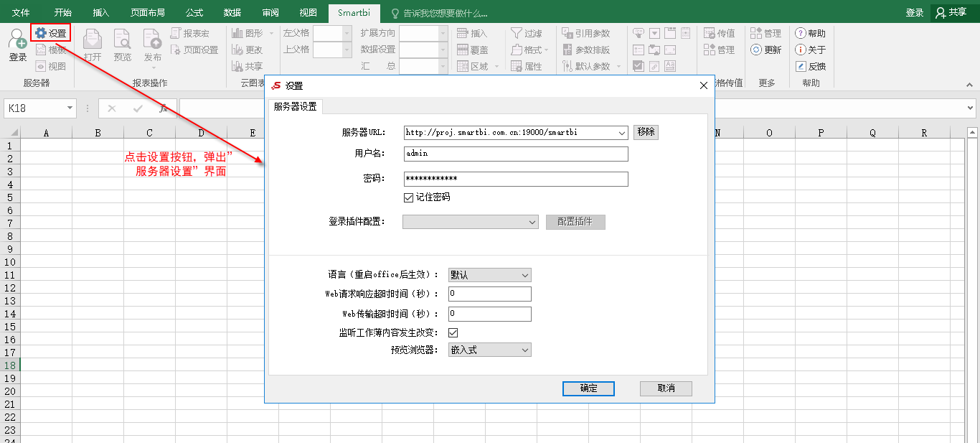Toggle 监听工作薄内容发生改变 checkbox
Image resolution: width=980 pixels, height=443 pixels.
click(453, 332)
